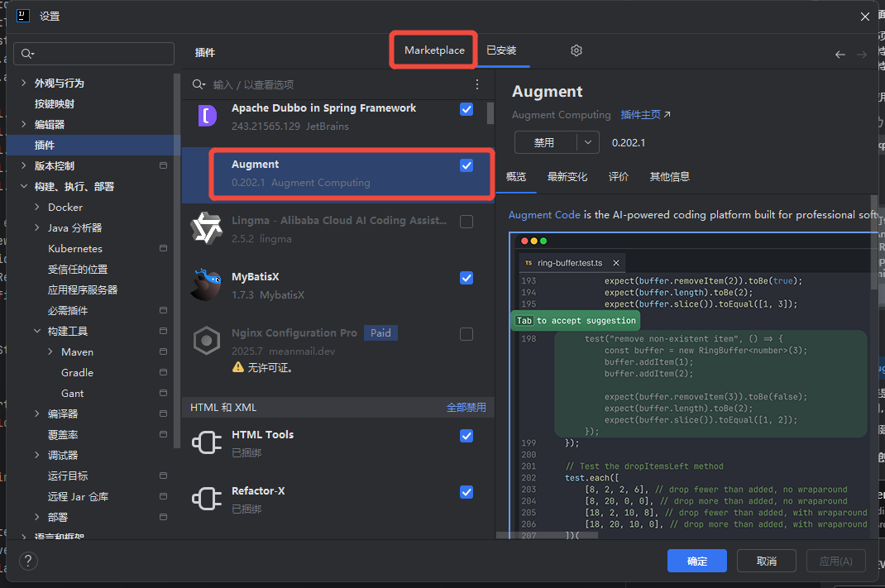885x588 pixels.
Task: Open the 其他信息 tab
Action: pos(669,177)
